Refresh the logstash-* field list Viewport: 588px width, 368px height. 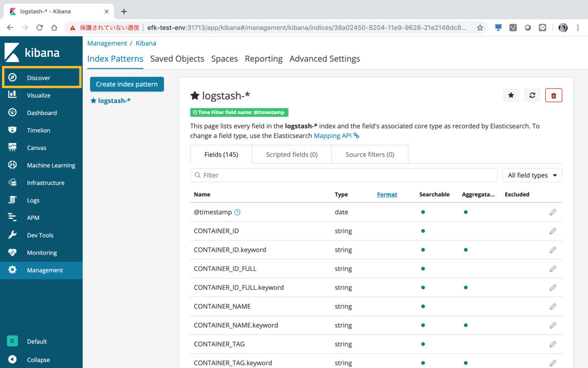pos(532,95)
